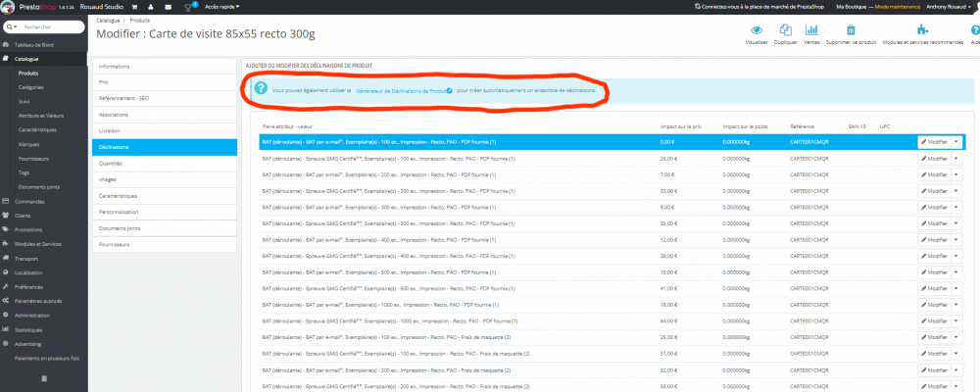The width and height of the screenshot is (980, 392).
Task: Expand dropdown arrow of 12,00 € combination row
Action: tap(956, 239)
